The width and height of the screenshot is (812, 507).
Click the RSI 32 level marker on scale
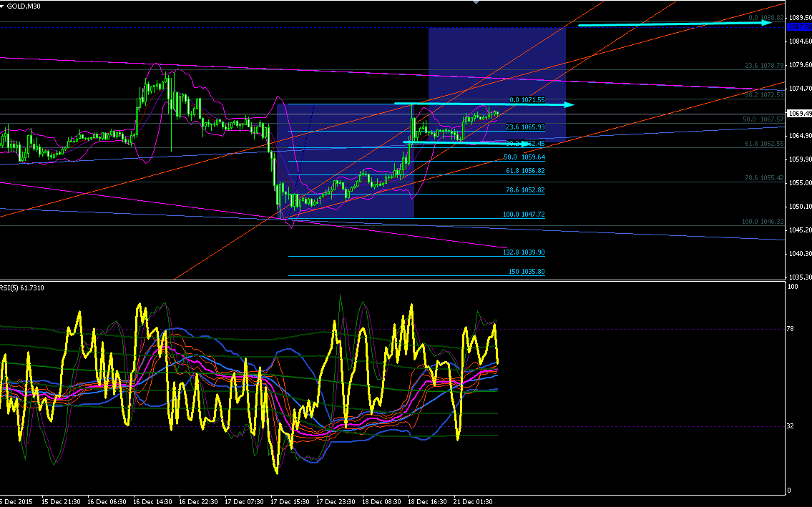(791, 426)
